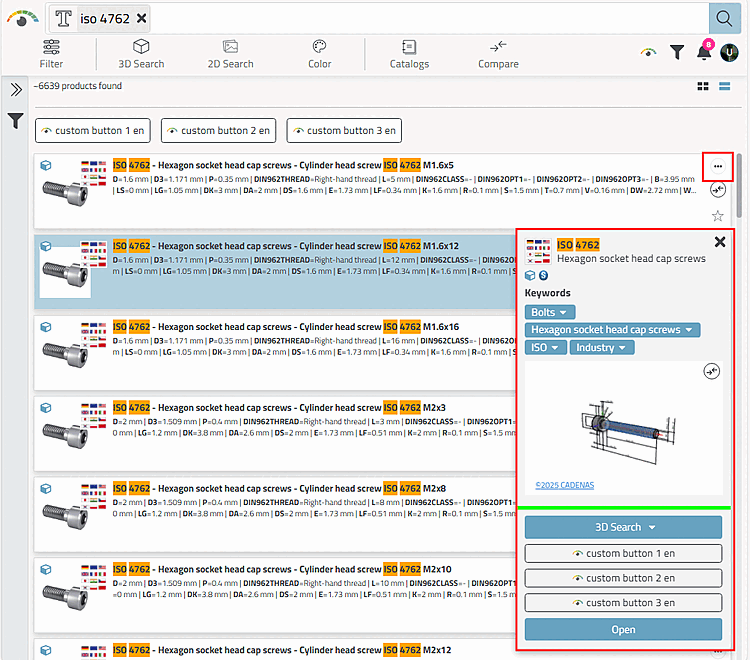
Task: Click the 3D cube icon in detail panel
Action: coord(530,275)
